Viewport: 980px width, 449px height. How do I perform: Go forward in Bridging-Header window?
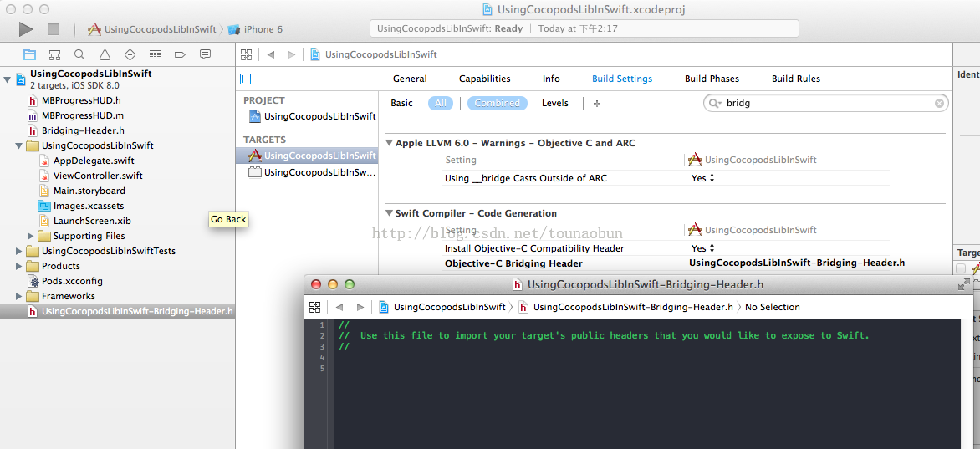point(360,307)
